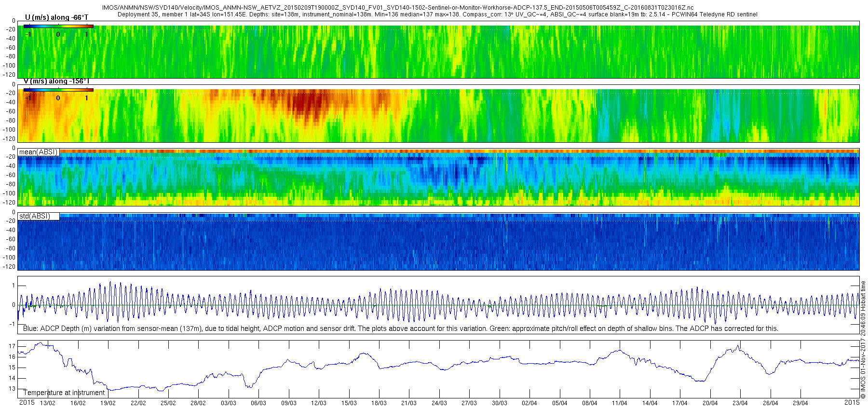Click the 'U (m/s) along -66°T' title

(x=56, y=17)
